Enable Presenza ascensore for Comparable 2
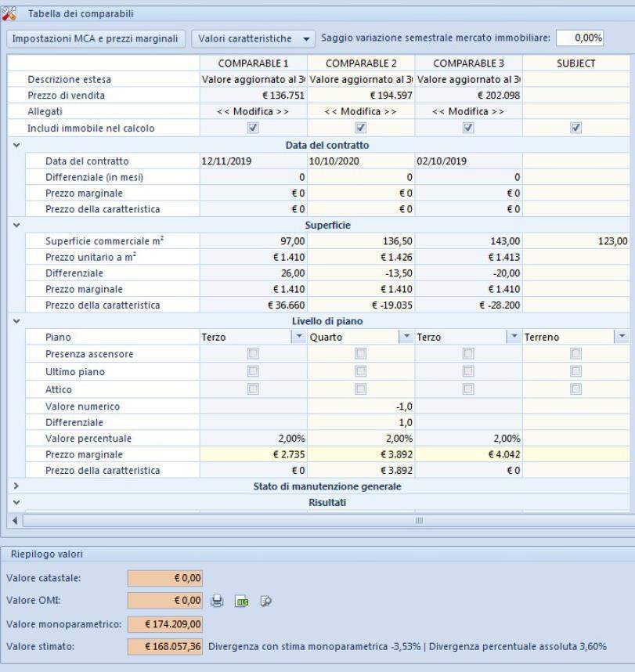Viewport: 635px width, 672px height. point(360,354)
